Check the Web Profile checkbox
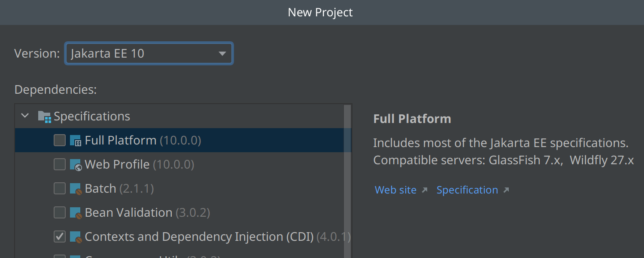This screenshot has height=258, width=644. click(60, 164)
